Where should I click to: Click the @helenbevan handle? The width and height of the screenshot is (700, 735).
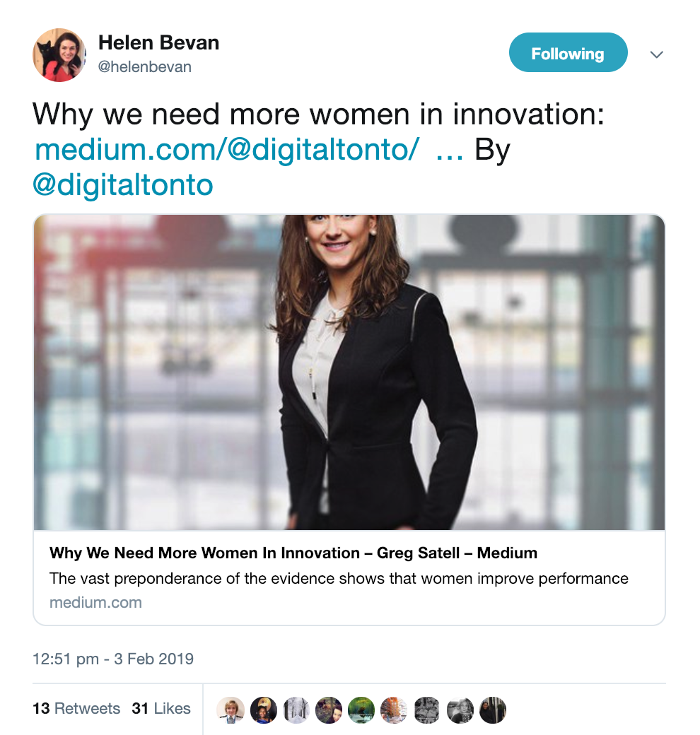tap(144, 66)
